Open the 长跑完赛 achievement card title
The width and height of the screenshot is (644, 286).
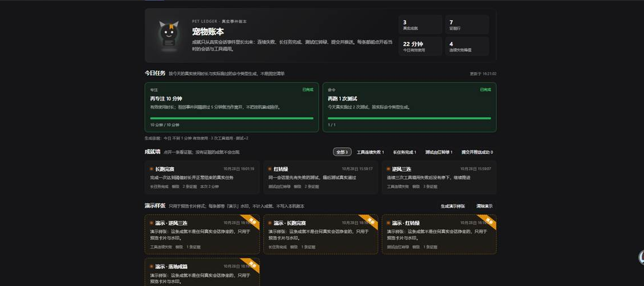[x=165, y=169]
